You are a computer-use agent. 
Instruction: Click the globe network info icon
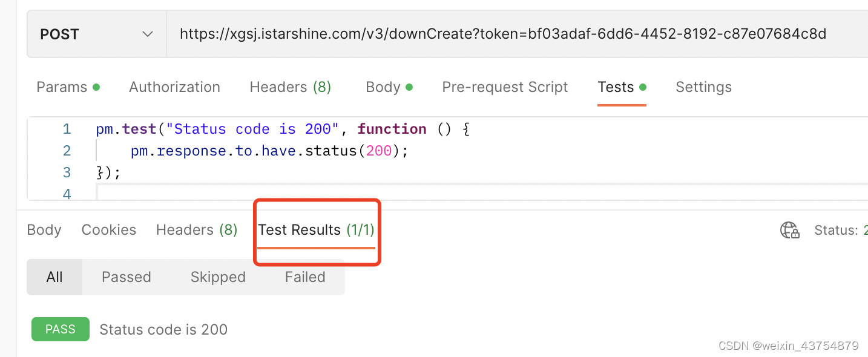(x=789, y=230)
